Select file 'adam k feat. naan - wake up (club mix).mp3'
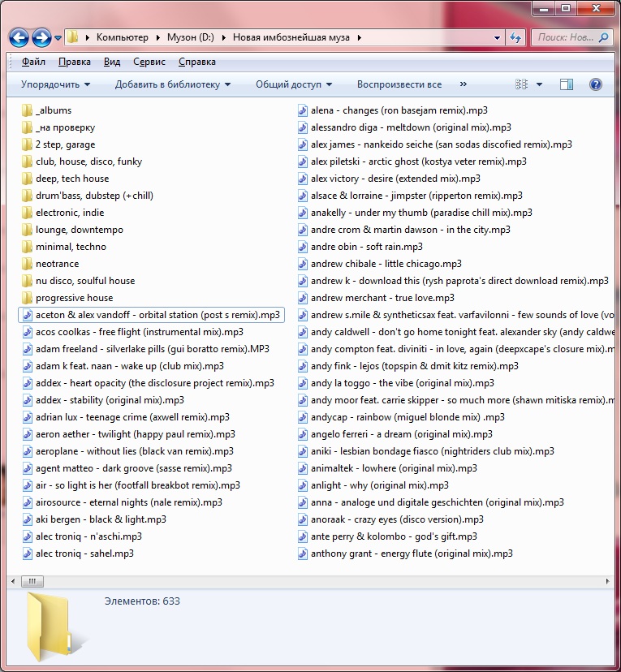621x672 pixels. click(x=129, y=366)
